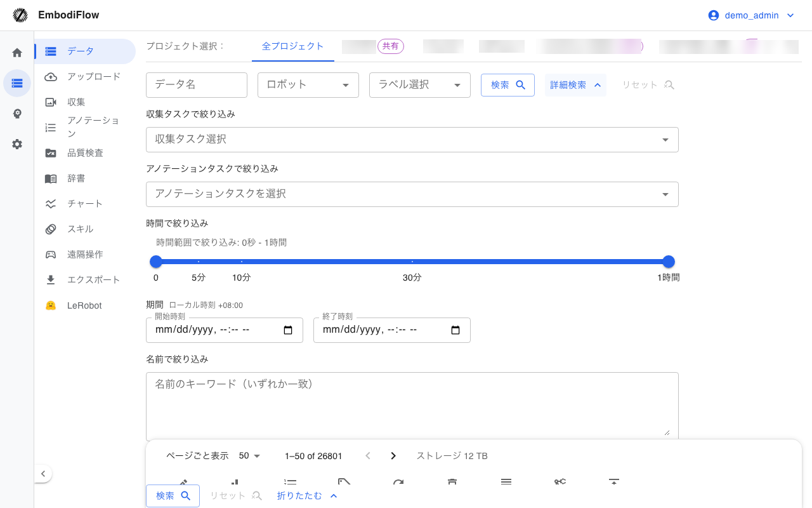Viewport: 812px width, 508px height.
Task: Select データ in the sidebar menu
Action: [85, 51]
